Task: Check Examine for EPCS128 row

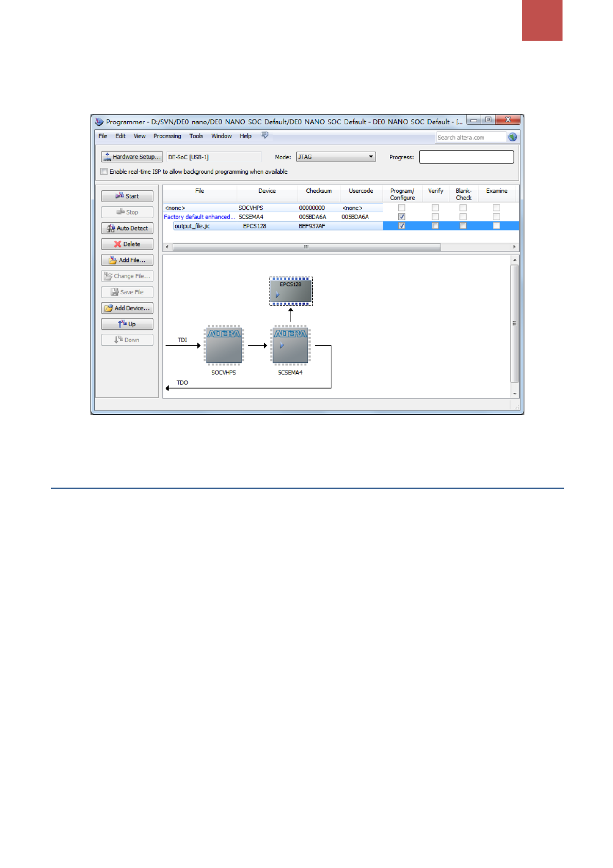Action: click(x=497, y=226)
